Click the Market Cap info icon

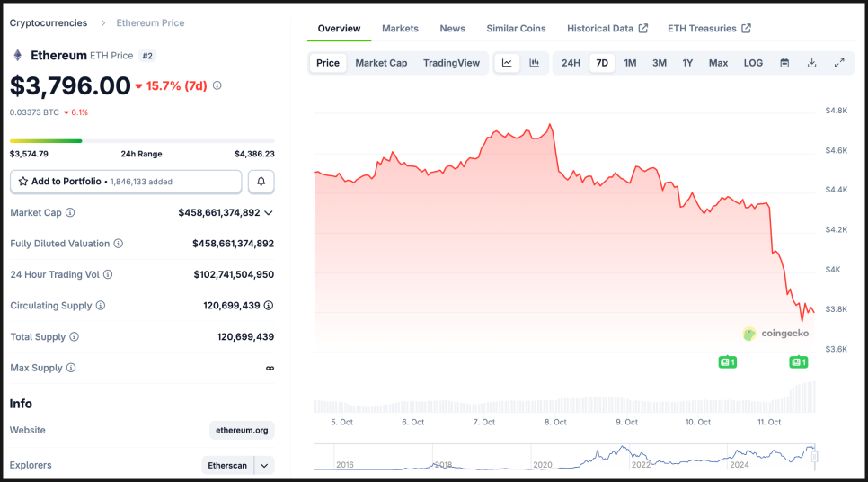point(70,213)
